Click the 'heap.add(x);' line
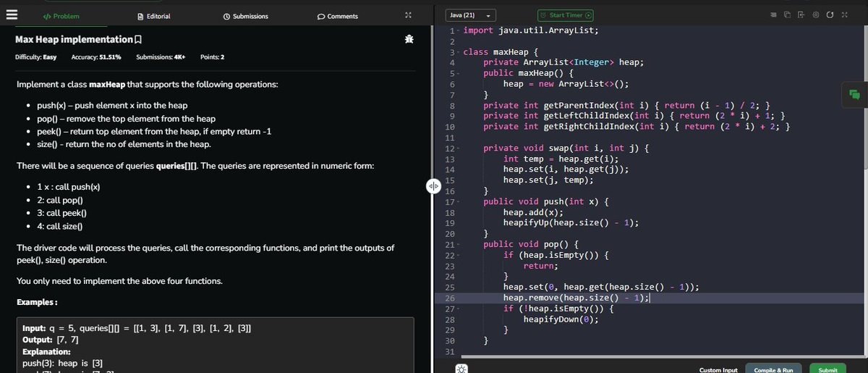 click(x=533, y=212)
